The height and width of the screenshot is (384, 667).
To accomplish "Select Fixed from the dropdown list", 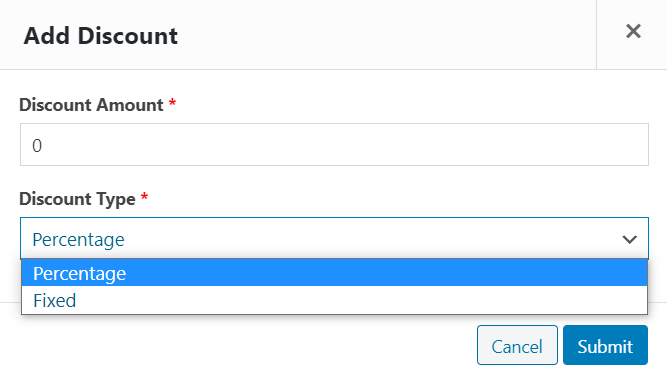I will [334, 300].
